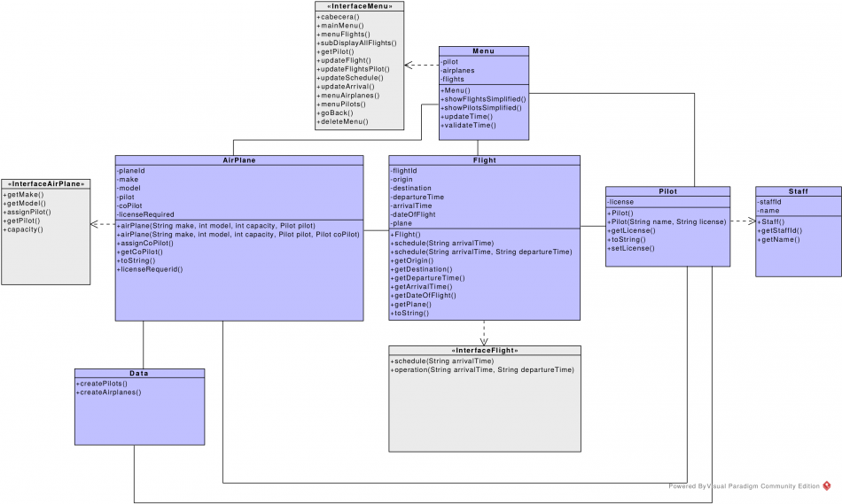Select the dashed arrow pointing to InterfaceFlight
The height and width of the screenshot is (504, 842).
pyautogui.click(x=484, y=332)
